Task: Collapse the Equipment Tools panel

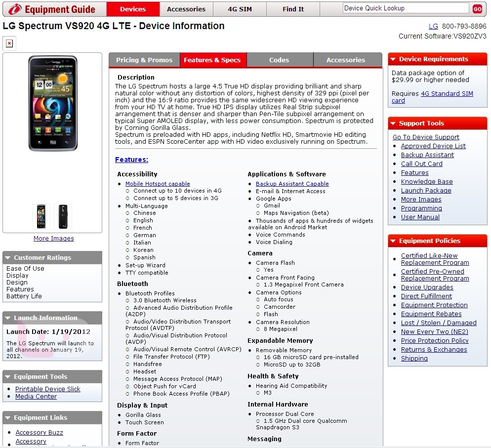Action: (8, 376)
